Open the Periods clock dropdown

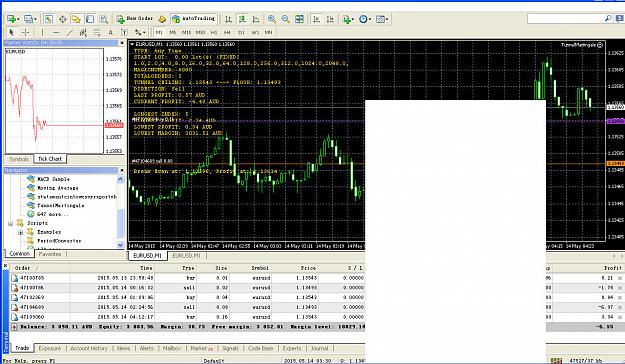coord(365,19)
